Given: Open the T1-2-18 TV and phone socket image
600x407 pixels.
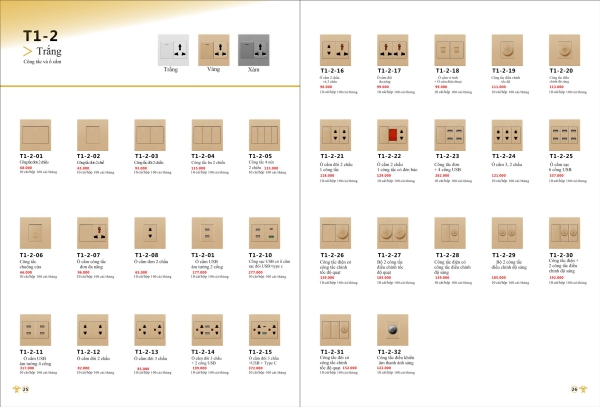Looking at the screenshot, I should click(x=450, y=50).
